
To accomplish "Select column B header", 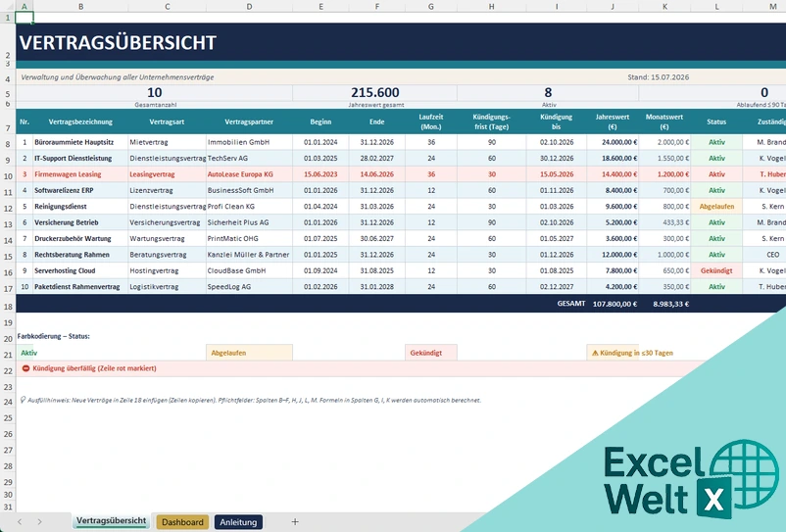I will [x=80, y=7].
